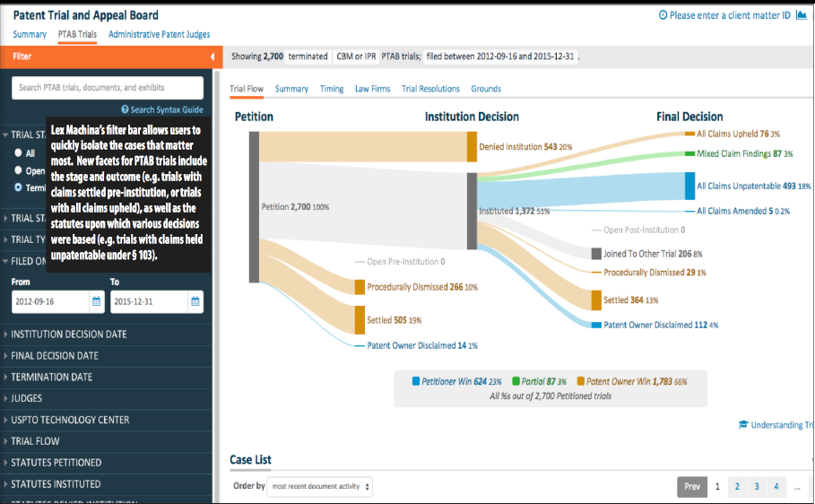This screenshot has width=815, height=504.
Task: Open the Search Syntax Guide link
Action: pos(167,109)
